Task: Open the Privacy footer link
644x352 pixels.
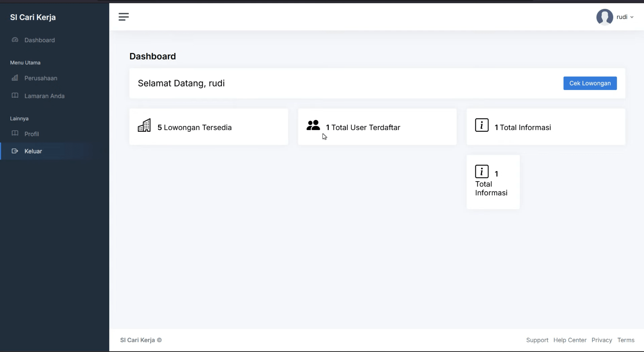Action: click(602, 340)
